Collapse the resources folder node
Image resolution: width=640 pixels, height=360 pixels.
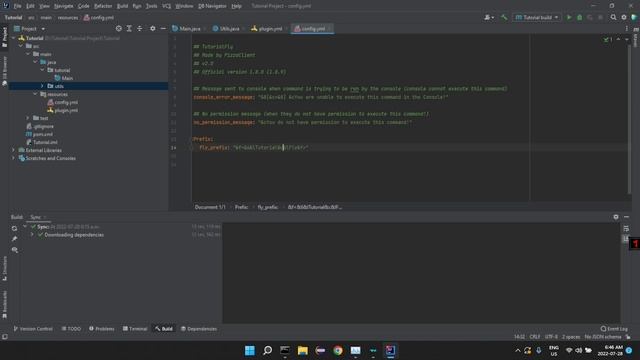pos(36,94)
